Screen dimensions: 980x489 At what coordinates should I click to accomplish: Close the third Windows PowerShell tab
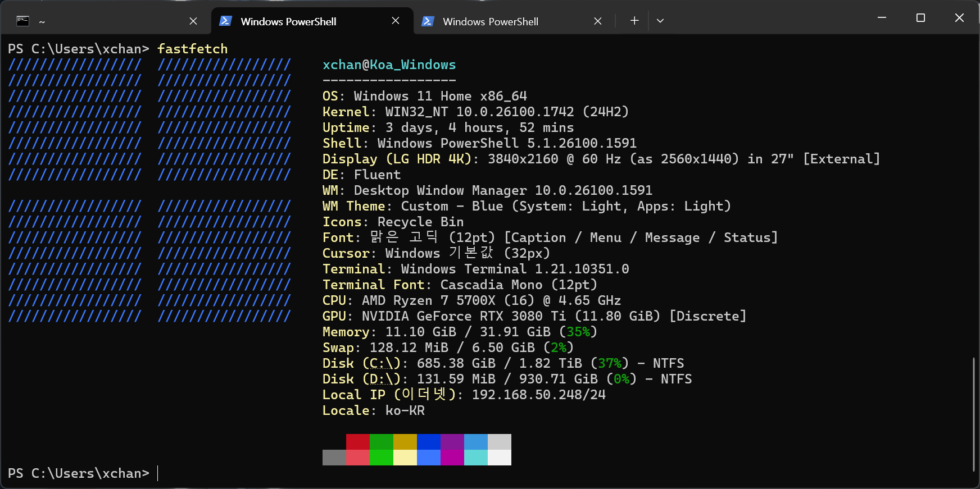pos(598,21)
